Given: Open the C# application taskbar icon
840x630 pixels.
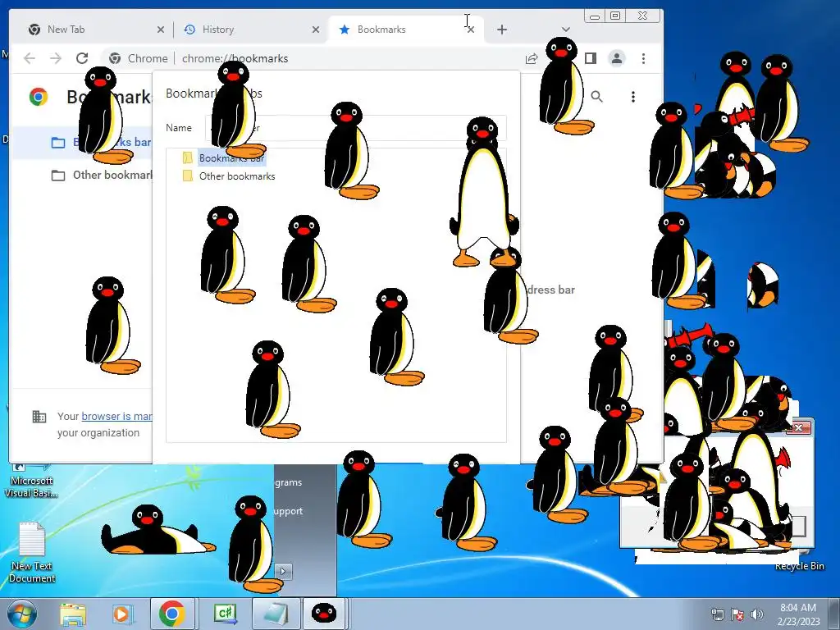Looking at the screenshot, I should point(225,614).
